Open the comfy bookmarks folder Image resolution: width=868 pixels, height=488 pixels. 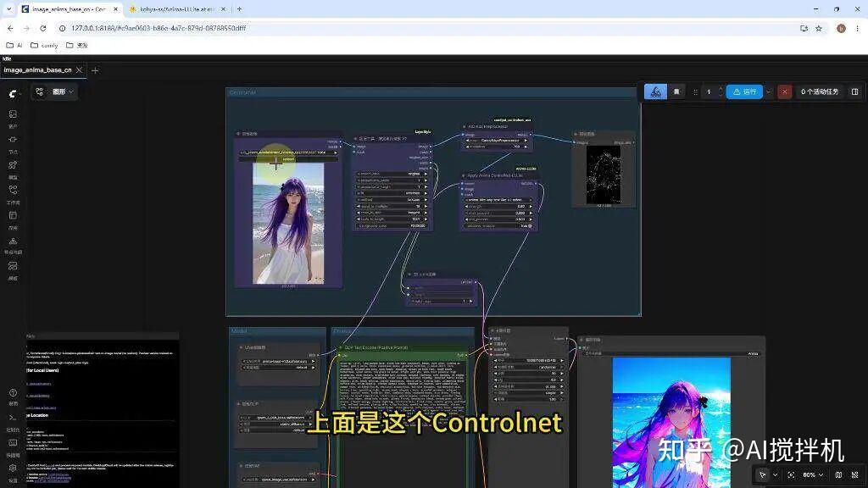(x=44, y=46)
